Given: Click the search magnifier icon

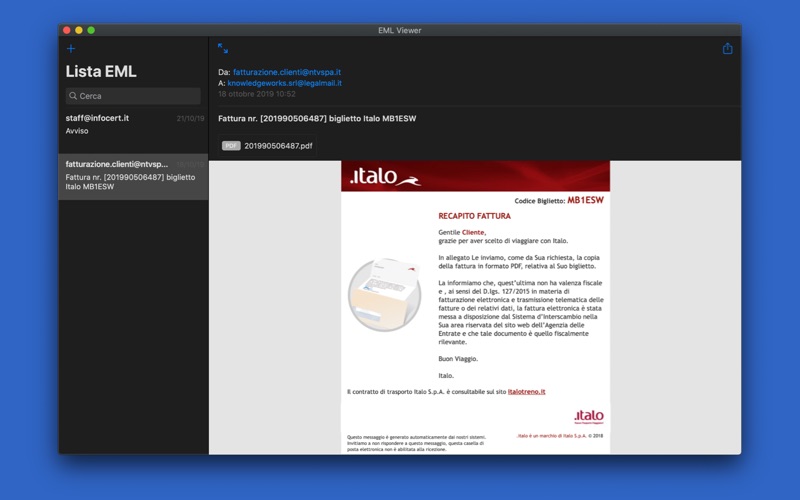Looking at the screenshot, I should pos(73,96).
